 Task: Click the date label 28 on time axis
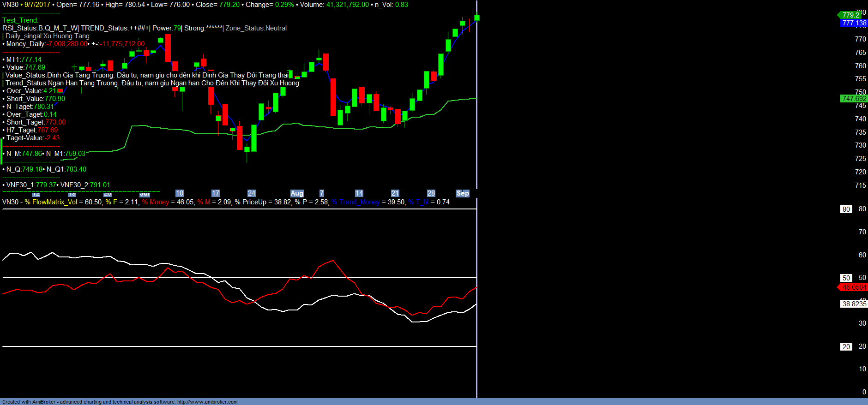coord(431,193)
